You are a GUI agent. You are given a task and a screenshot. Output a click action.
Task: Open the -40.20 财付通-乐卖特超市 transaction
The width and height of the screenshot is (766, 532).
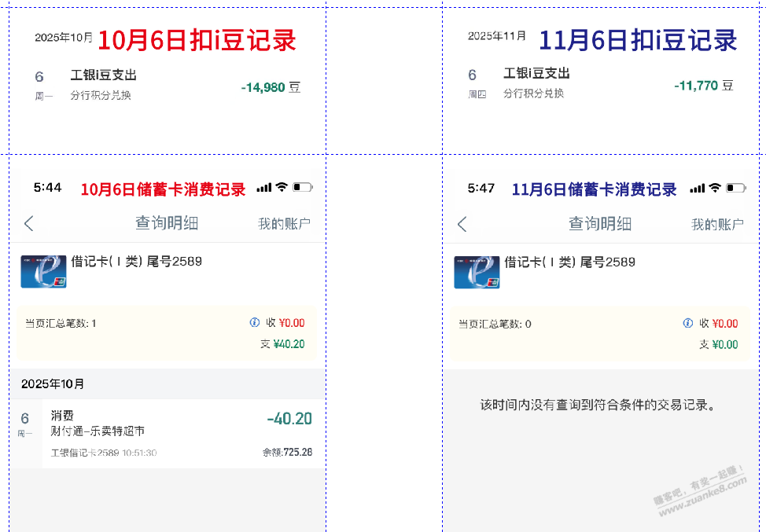tap(181, 434)
